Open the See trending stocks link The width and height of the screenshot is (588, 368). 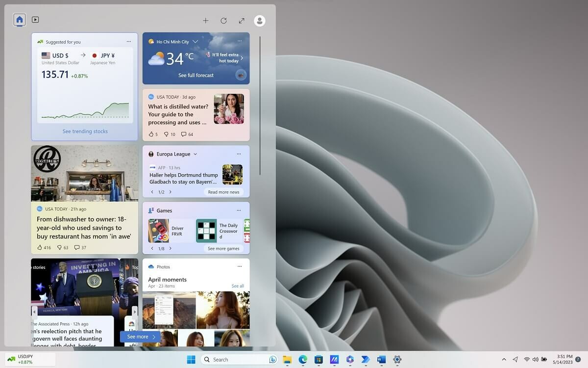pos(84,131)
